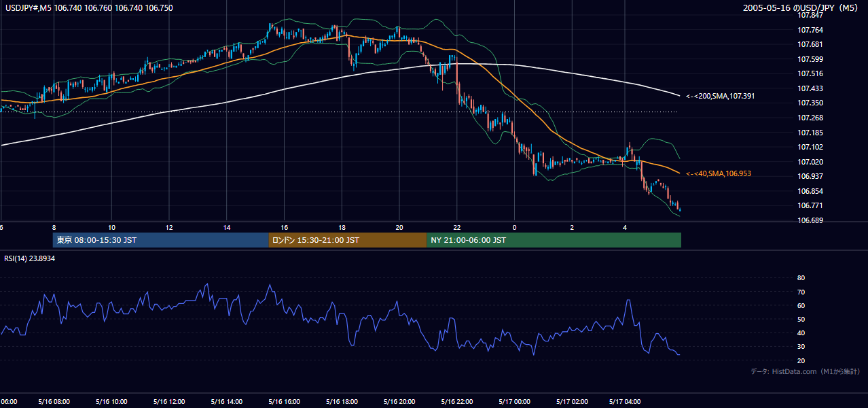
Task: Click hour label 4 under price chart
Action: point(624,227)
